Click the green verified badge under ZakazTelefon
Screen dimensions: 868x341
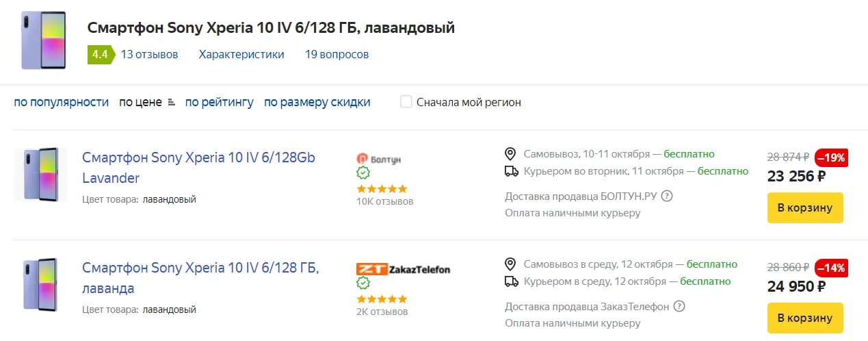(x=363, y=283)
